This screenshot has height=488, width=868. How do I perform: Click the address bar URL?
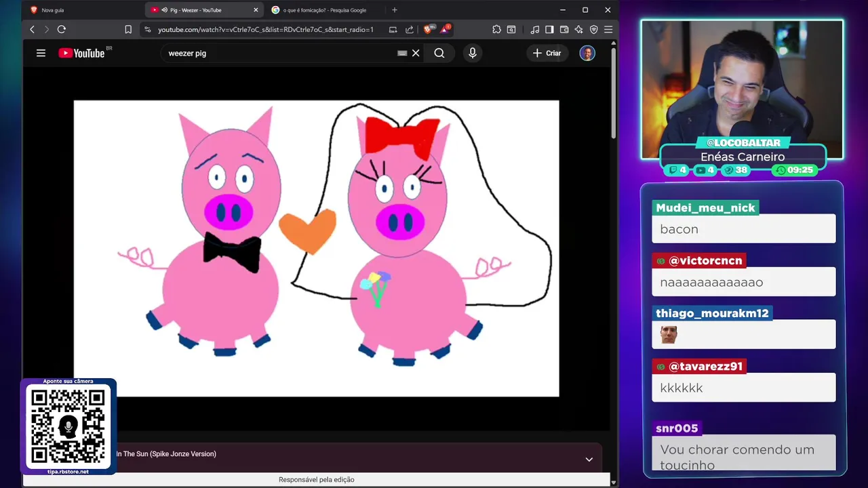266,29
